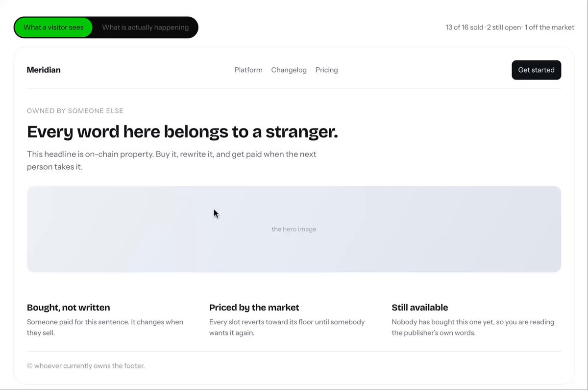
Task: Click the '13 of 16 sold' status summary
Action: click(x=464, y=27)
